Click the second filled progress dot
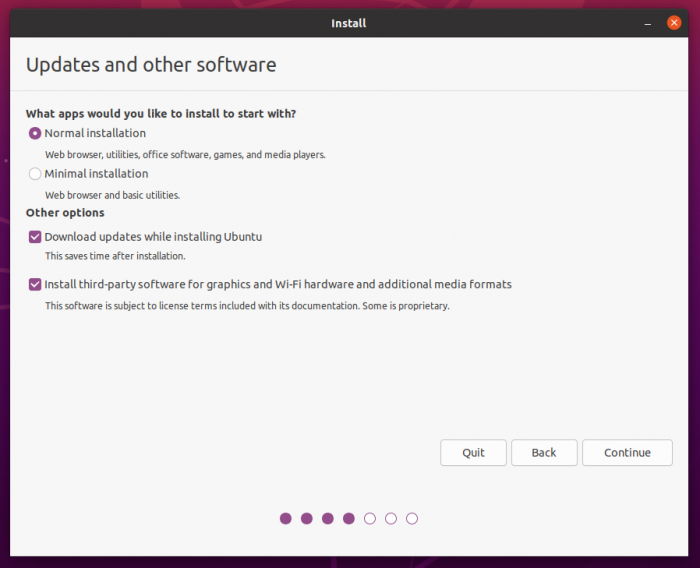This screenshot has height=568, width=700. pyautogui.click(x=307, y=518)
